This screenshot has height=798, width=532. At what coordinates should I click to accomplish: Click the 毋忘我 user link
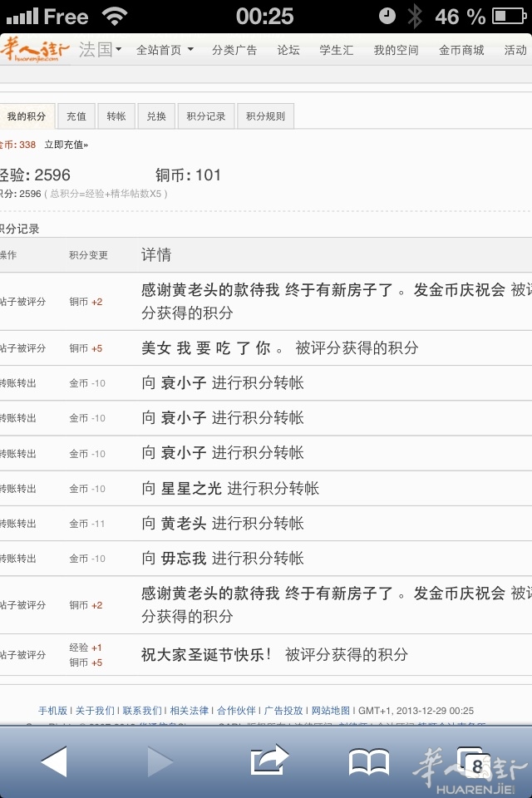184,558
